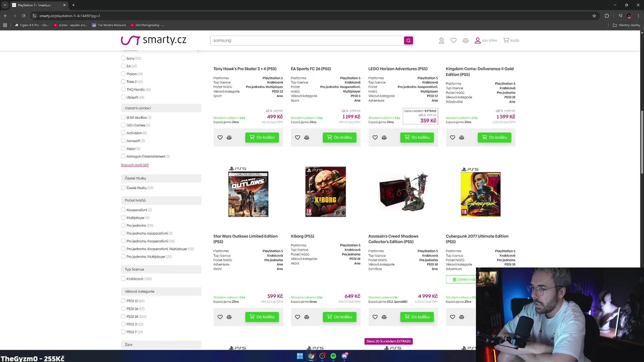Compare Star Wars Outlaws Limited Edition
The height and width of the screenshot is (362, 644).
coord(229,317)
